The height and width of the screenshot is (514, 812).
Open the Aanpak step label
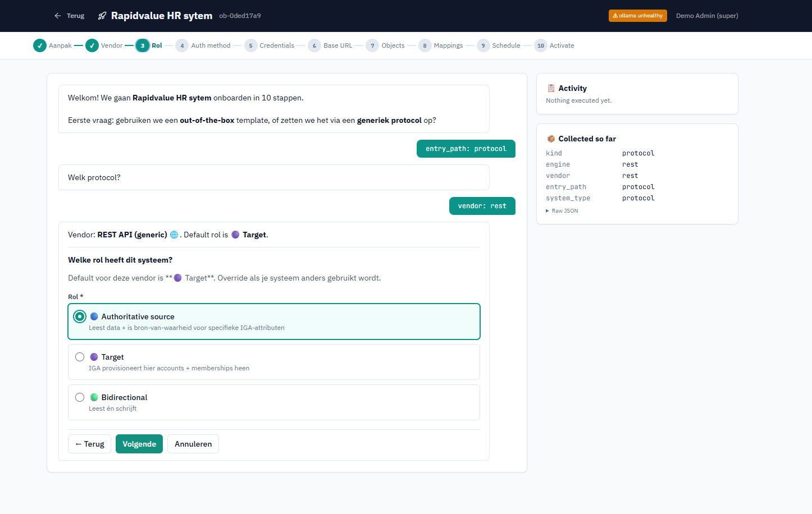(x=60, y=45)
